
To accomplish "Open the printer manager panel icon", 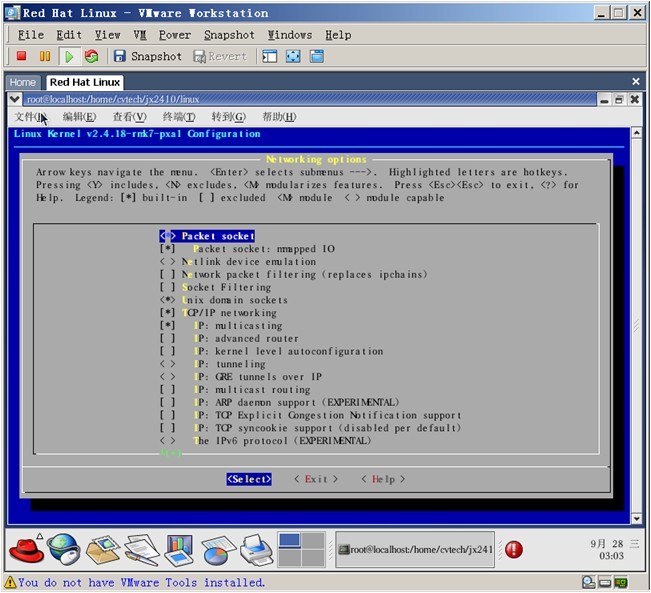I will (x=256, y=549).
